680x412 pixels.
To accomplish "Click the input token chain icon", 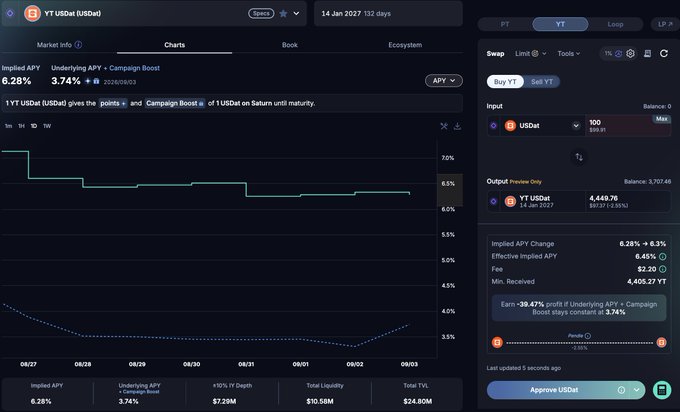I will pyautogui.click(x=494, y=126).
